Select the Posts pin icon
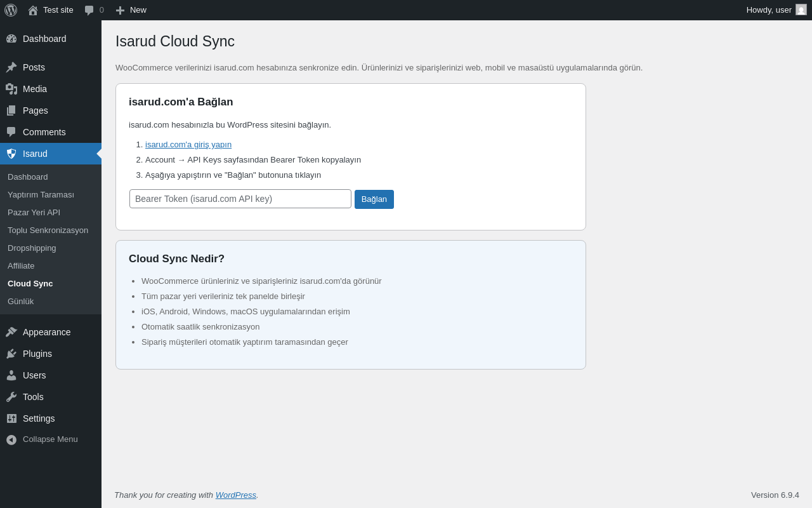The width and height of the screenshot is (812, 508). [x=11, y=67]
